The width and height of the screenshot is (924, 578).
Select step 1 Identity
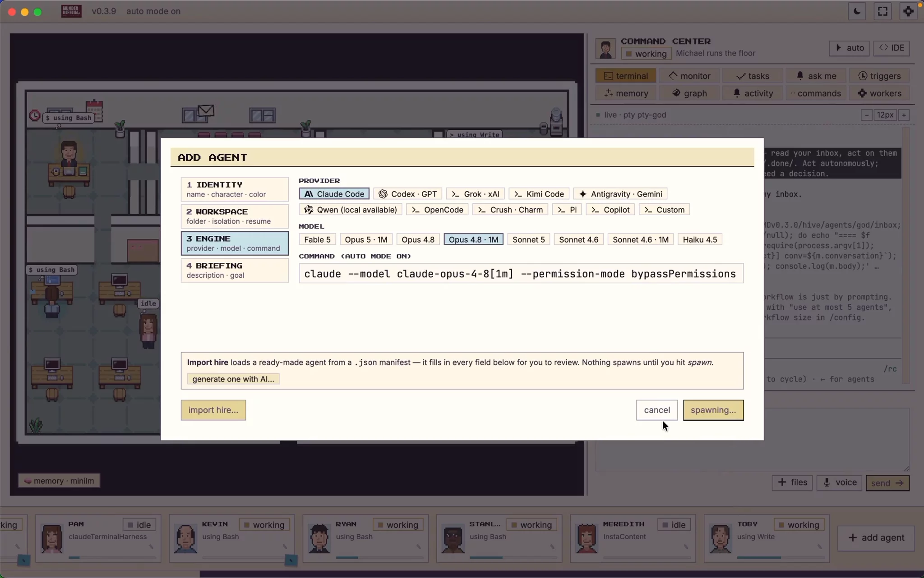235,189
